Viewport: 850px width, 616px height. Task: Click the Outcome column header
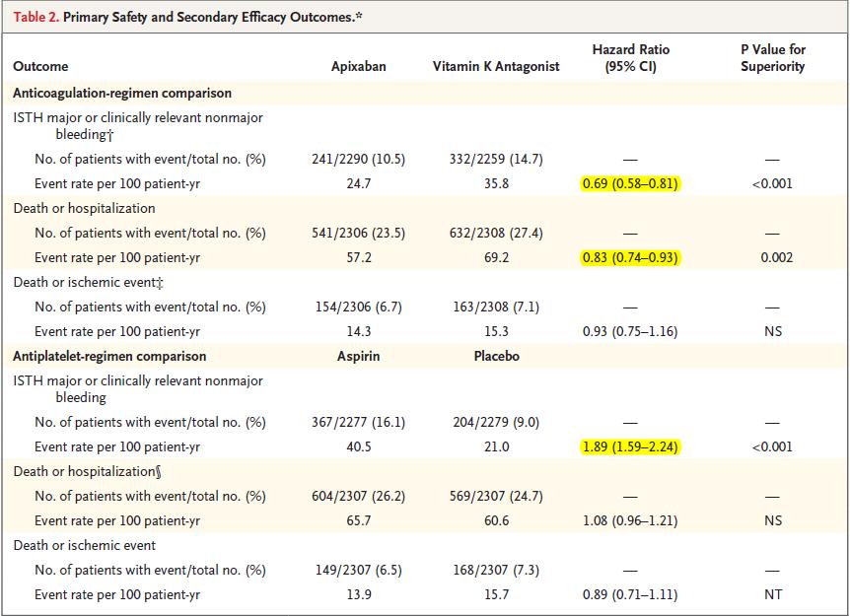[40, 67]
